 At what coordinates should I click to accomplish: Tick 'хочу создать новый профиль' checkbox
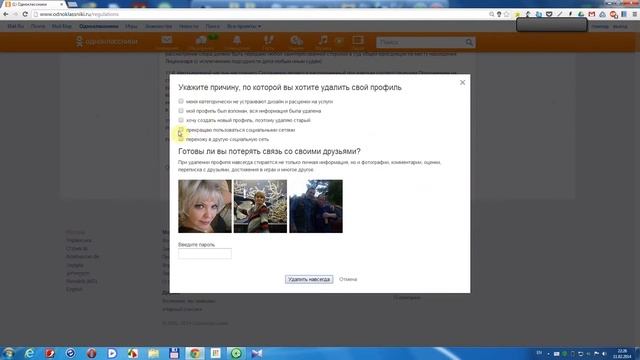point(181,120)
